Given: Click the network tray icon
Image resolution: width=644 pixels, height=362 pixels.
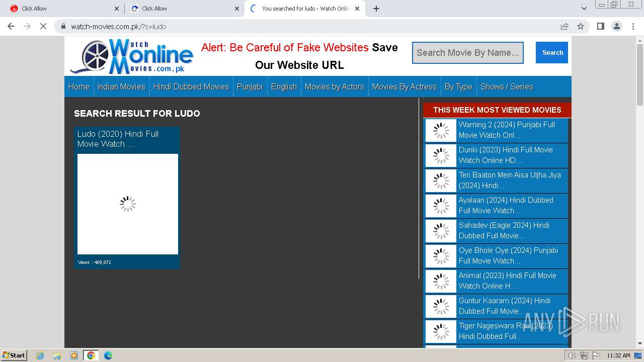Looking at the screenshot, I should tap(584, 355).
